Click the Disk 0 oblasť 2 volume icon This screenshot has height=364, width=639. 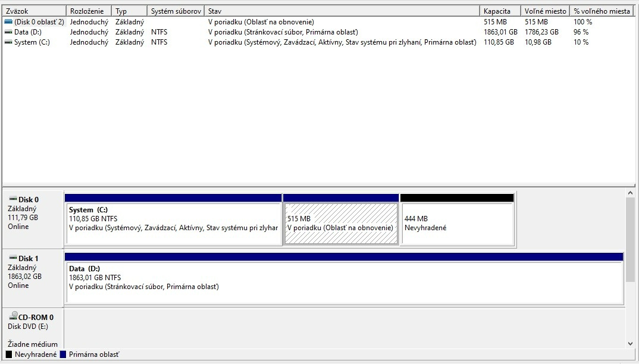(8, 21)
